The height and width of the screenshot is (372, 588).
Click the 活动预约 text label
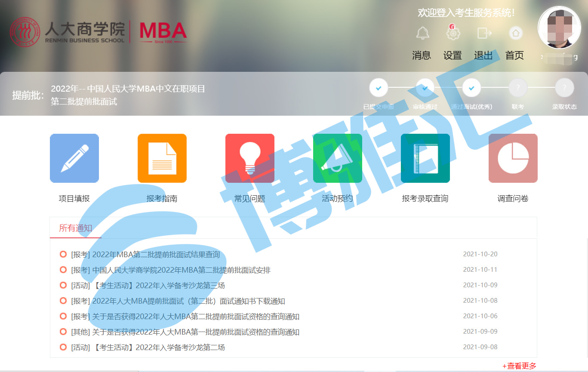[338, 199]
